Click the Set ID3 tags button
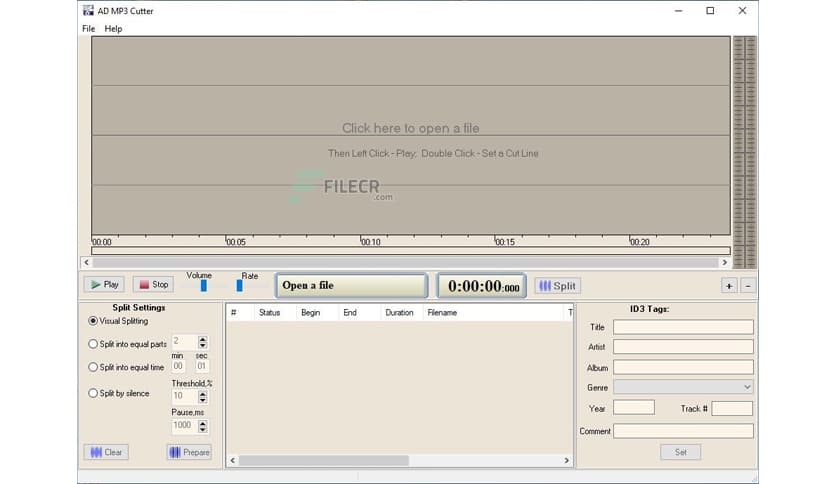836x484 pixels. (x=680, y=452)
